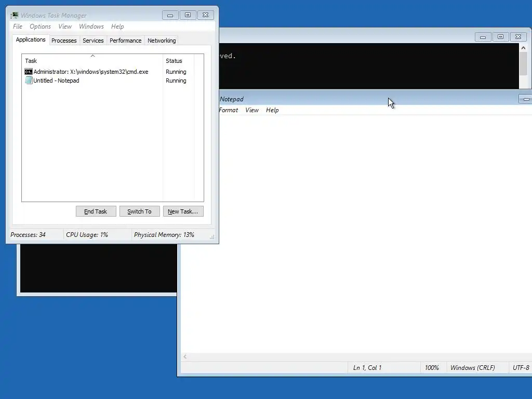Open the File menu in Task Manager
Image resolution: width=532 pixels, height=399 pixels.
[x=18, y=26]
